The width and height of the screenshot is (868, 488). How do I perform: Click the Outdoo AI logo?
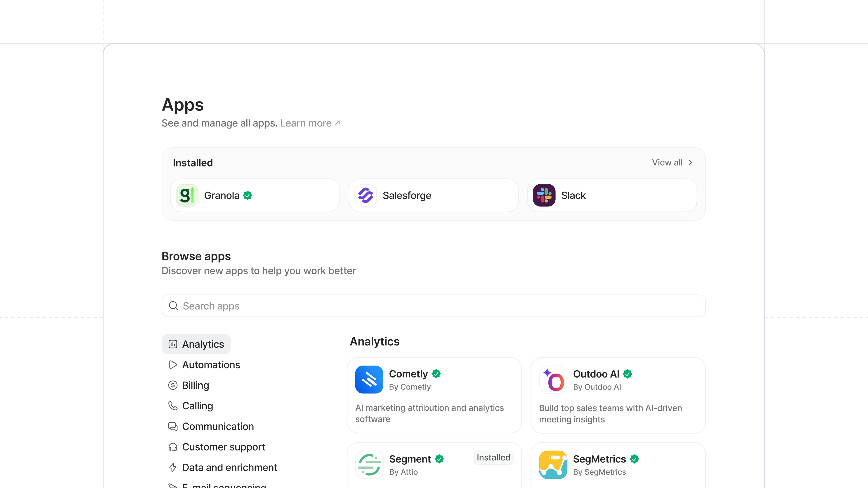[x=553, y=380]
